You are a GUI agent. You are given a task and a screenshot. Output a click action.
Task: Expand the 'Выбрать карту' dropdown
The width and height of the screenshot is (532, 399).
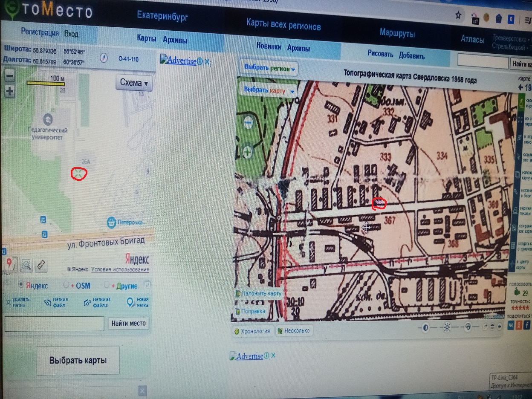(x=269, y=91)
